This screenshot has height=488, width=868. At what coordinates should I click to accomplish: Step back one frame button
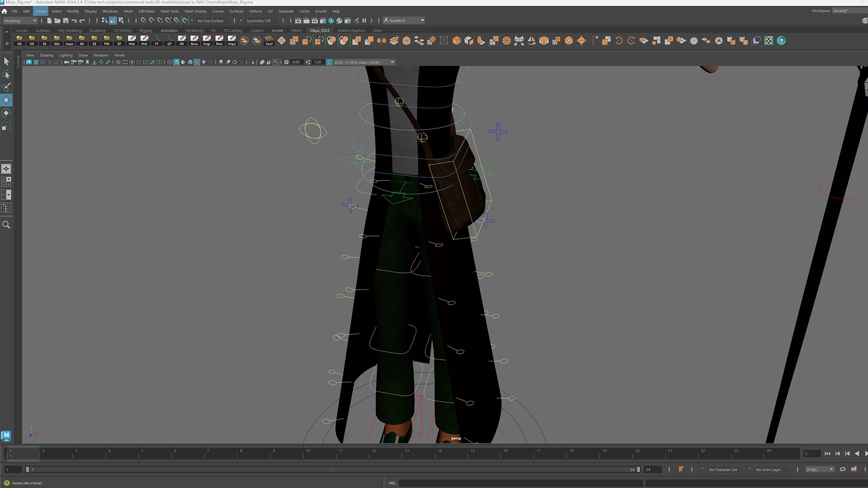pyautogui.click(x=837, y=454)
